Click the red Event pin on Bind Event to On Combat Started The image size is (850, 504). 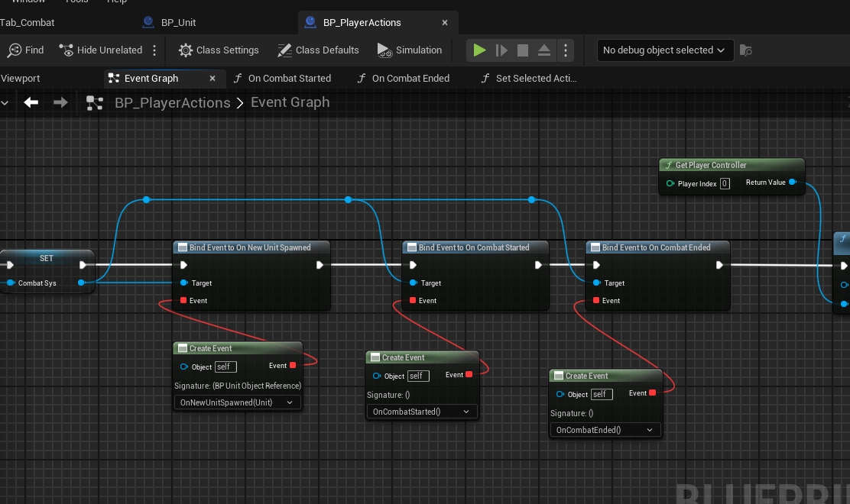pyautogui.click(x=413, y=300)
